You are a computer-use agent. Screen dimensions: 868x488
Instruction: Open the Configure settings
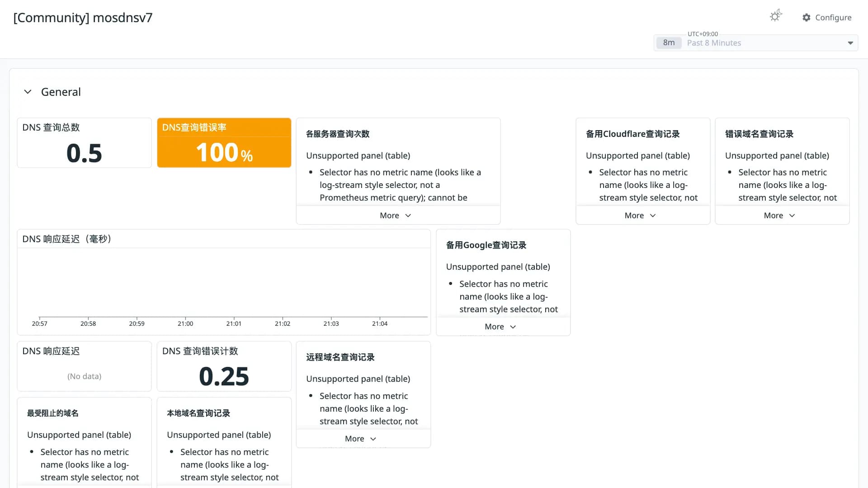point(827,17)
